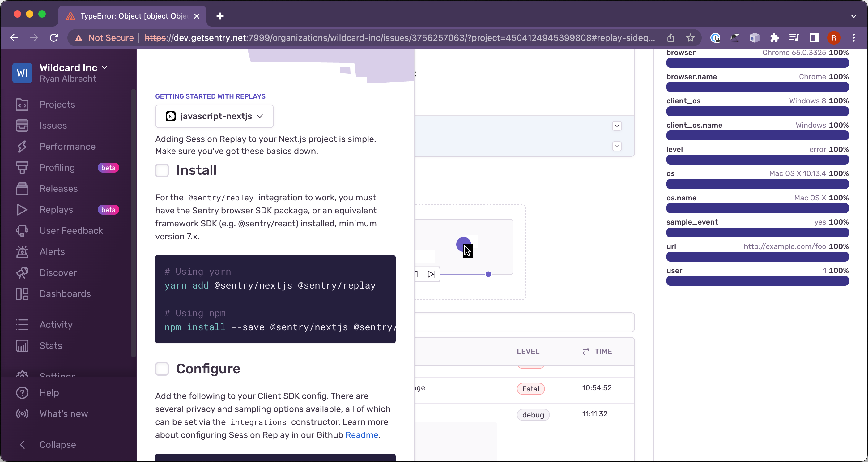Open User Feedback page

pos(71,230)
